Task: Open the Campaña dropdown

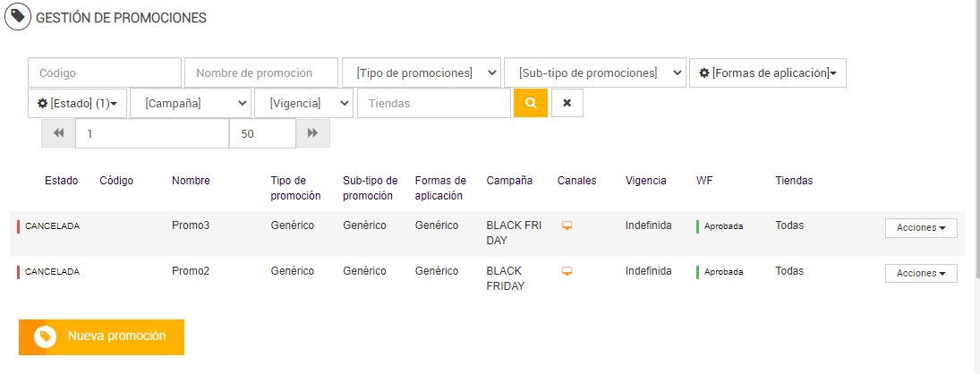Action: (191, 103)
